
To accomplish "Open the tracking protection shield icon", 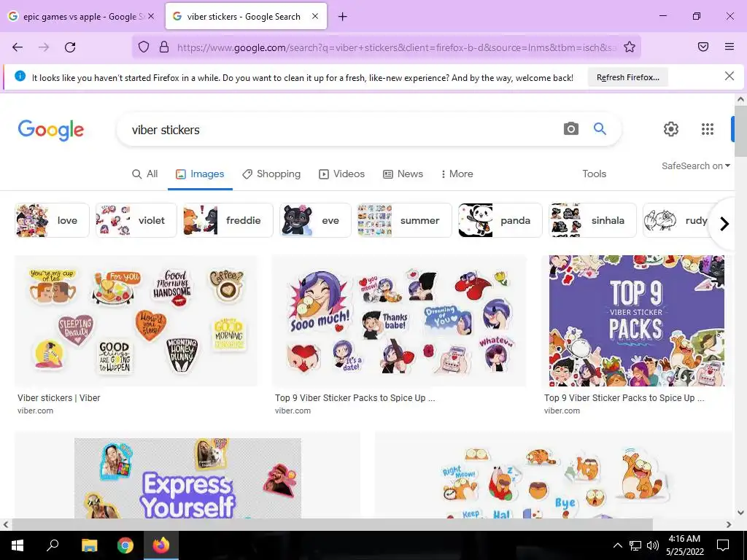I will click(144, 47).
